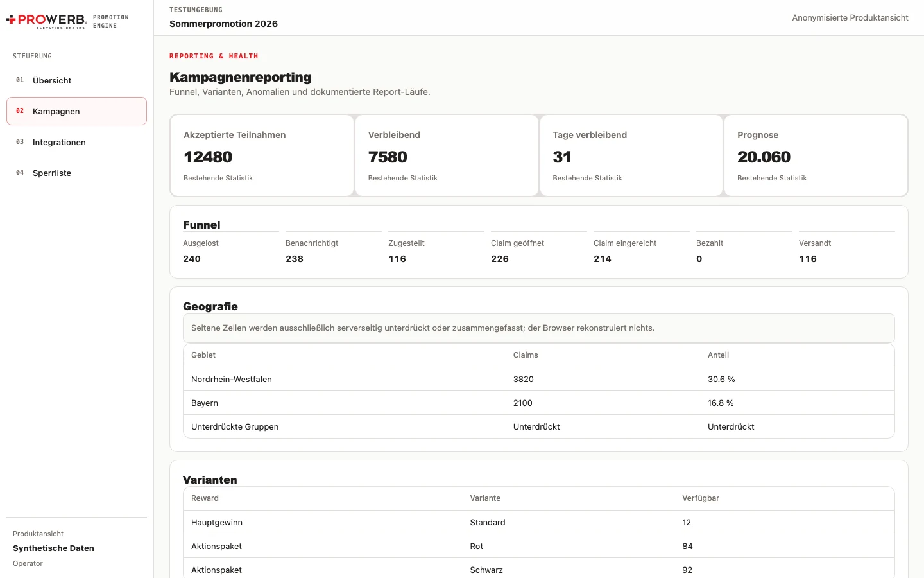Click the 30.6 % share cell
Viewport: 924px width, 578px height.
click(721, 380)
